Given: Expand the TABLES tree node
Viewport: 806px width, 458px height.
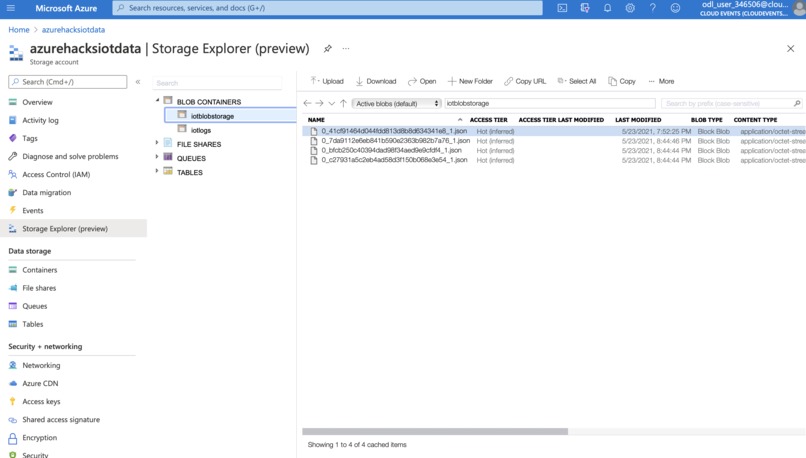Looking at the screenshot, I should tap(157, 171).
